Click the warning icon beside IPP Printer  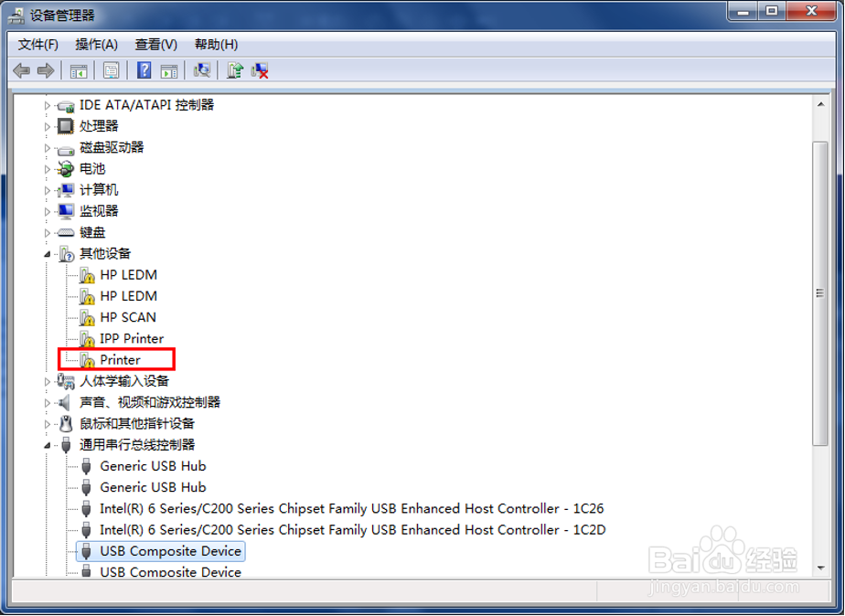click(x=87, y=339)
